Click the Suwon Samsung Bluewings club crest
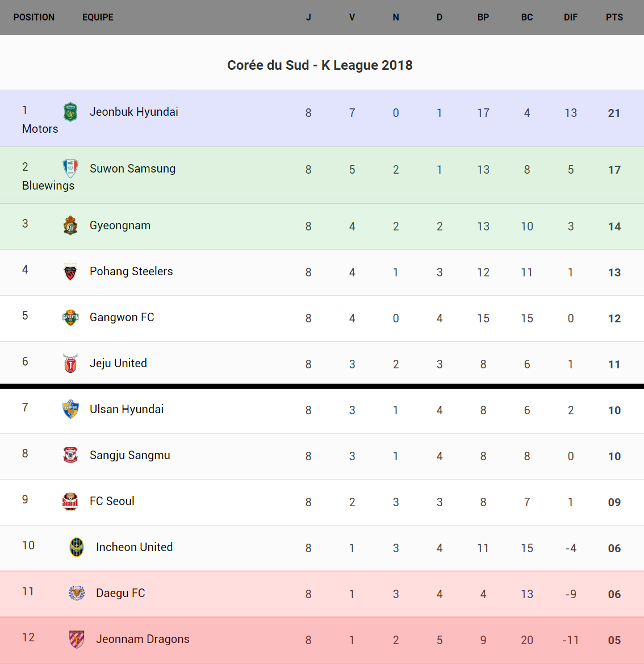The image size is (644, 664). [x=70, y=169]
